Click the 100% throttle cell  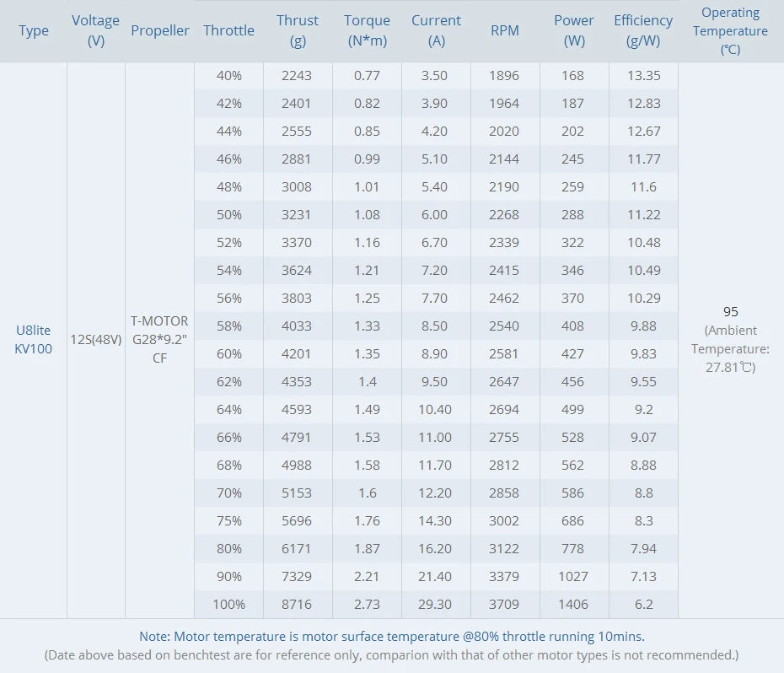point(228,604)
